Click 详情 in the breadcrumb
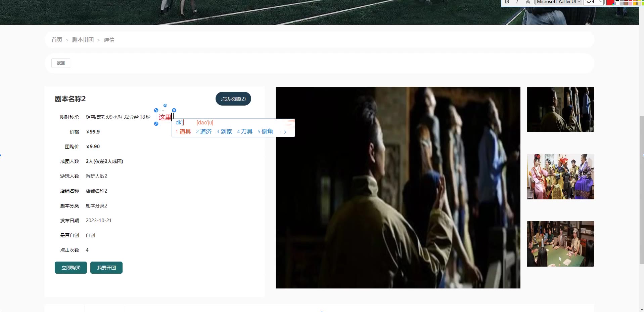This screenshot has width=644, height=312. coord(109,40)
